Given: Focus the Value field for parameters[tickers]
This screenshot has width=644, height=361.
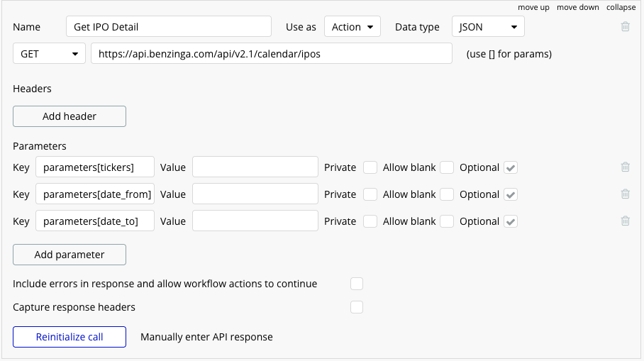Looking at the screenshot, I should 255,167.
